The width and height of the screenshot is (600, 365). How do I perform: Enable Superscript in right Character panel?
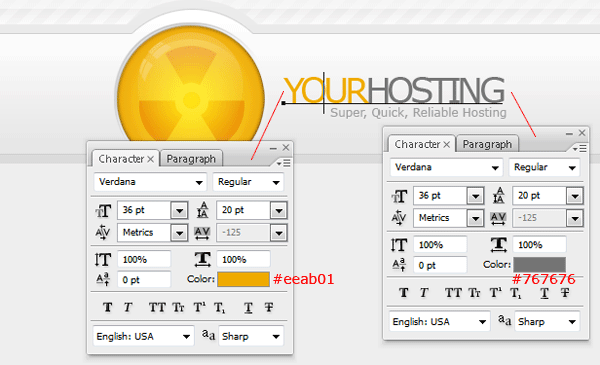tap(496, 293)
